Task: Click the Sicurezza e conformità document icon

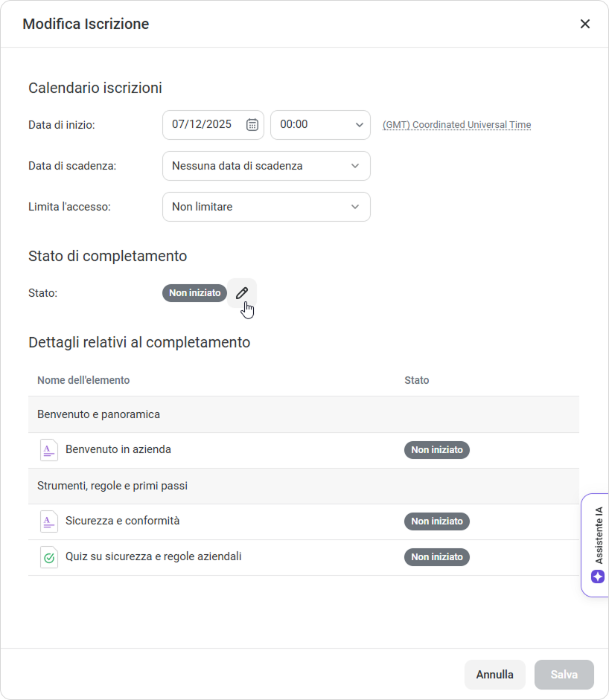Action: point(48,521)
